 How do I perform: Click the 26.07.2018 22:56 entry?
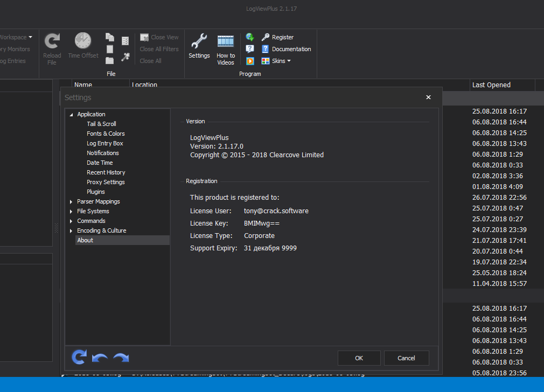point(499,198)
